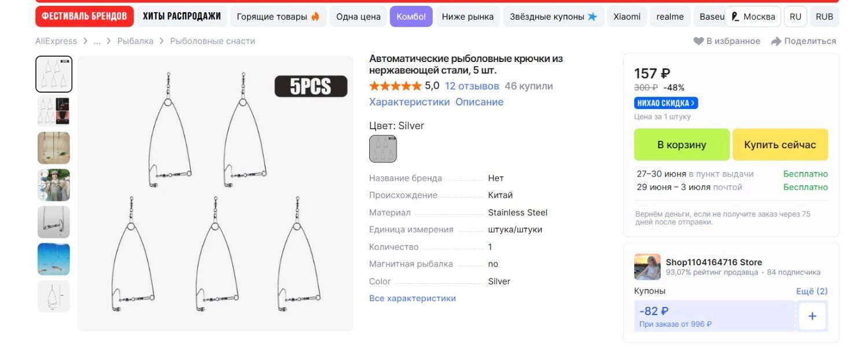Image resolution: width=868 pixels, height=351 pixels.
Task: Click the heart icon for favorites
Action: click(698, 41)
